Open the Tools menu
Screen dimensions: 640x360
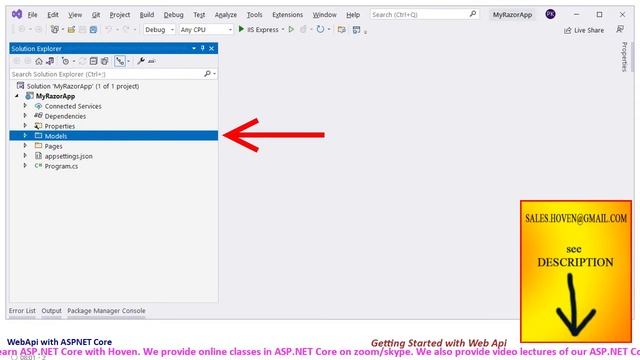254,15
